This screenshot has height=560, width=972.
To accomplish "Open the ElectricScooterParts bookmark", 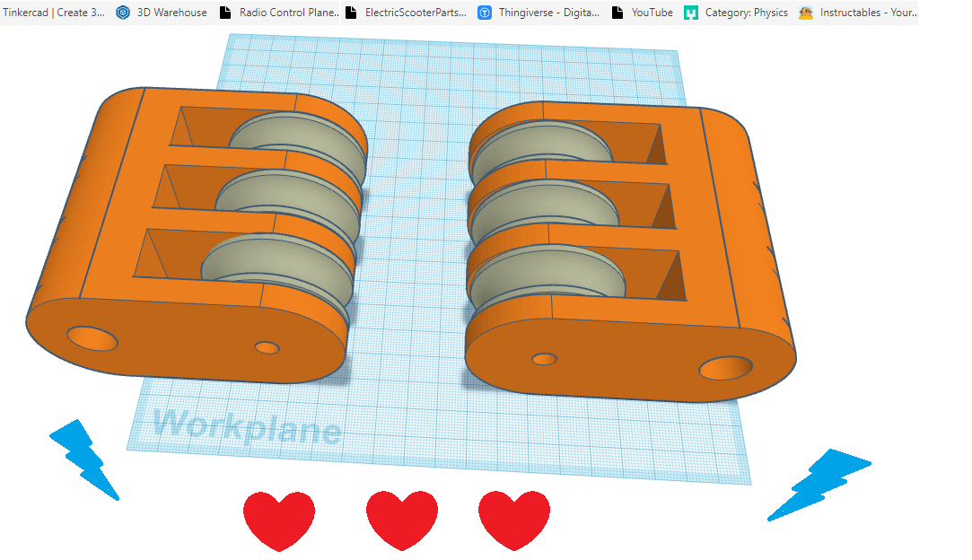I will coord(406,13).
